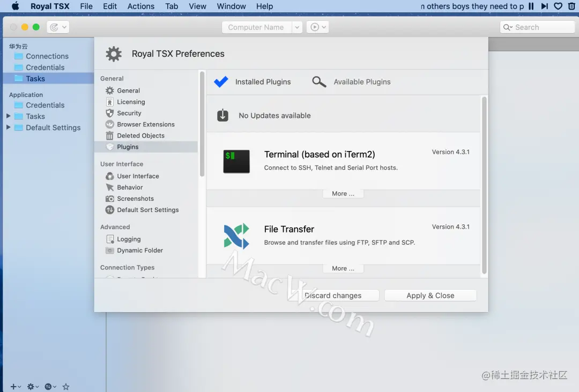579x392 pixels.
Task: Click the Behavior cursor icon
Action: tap(110, 187)
